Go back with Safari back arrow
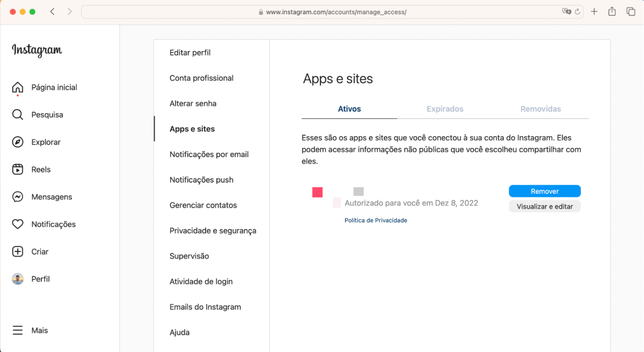The image size is (644, 352). tap(52, 12)
